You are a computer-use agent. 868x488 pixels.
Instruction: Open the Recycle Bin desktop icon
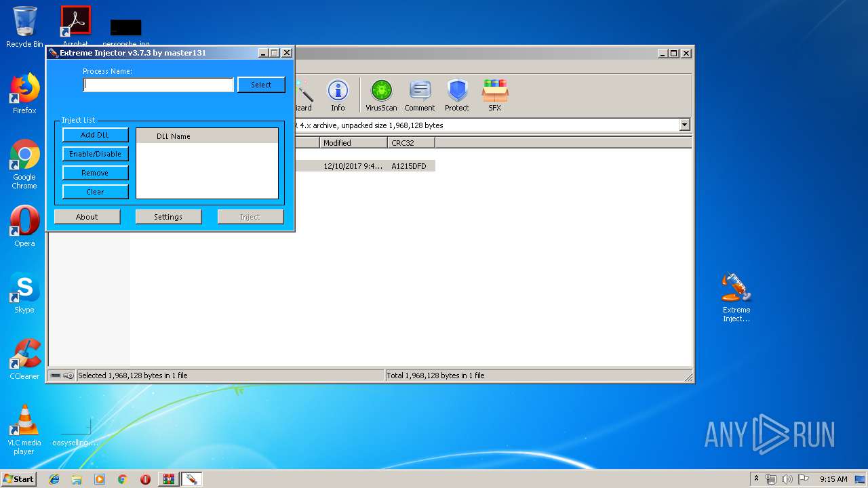tap(24, 27)
